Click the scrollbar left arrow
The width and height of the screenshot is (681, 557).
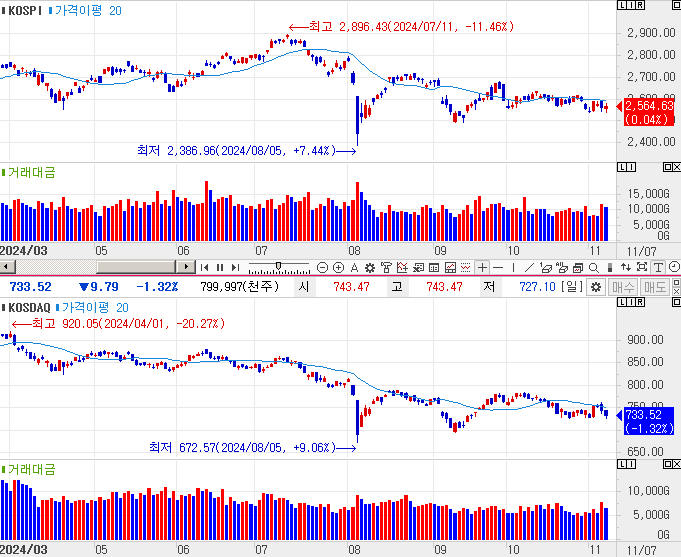pos(7,267)
